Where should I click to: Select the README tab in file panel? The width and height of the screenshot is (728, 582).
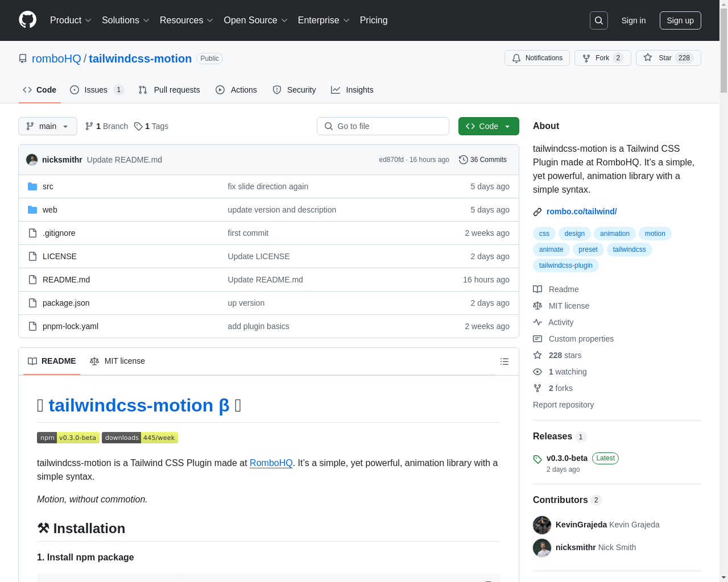coord(52,361)
